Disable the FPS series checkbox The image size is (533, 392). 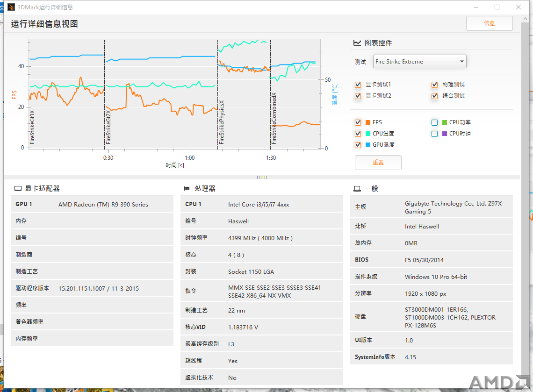click(358, 122)
